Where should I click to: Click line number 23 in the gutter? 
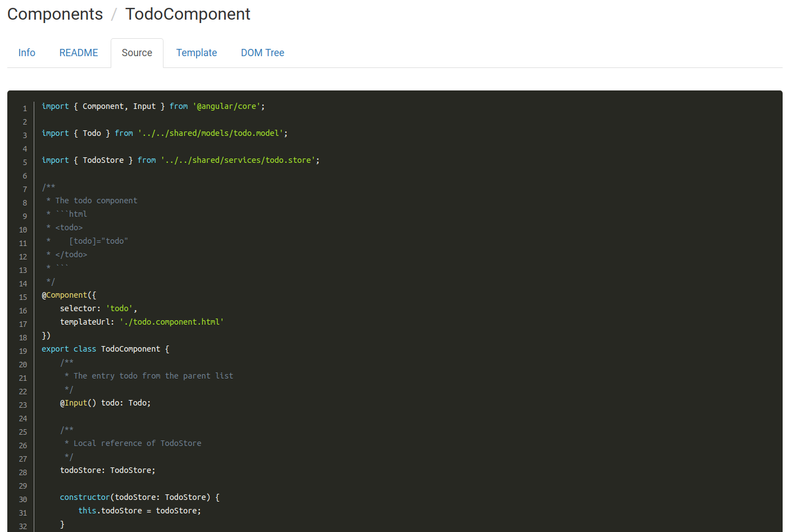coord(23,405)
